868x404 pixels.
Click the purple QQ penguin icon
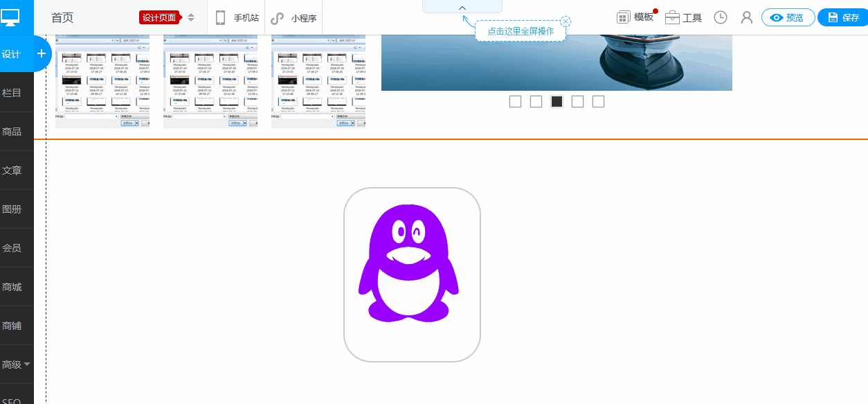point(409,263)
